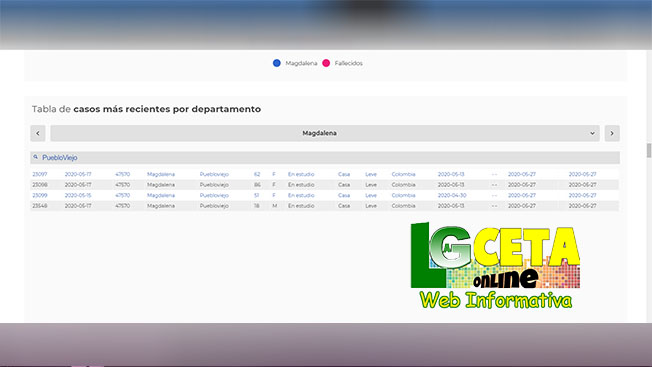Click the blue Magdalena legend dot
Screen dimensions: 652x367
point(277,63)
